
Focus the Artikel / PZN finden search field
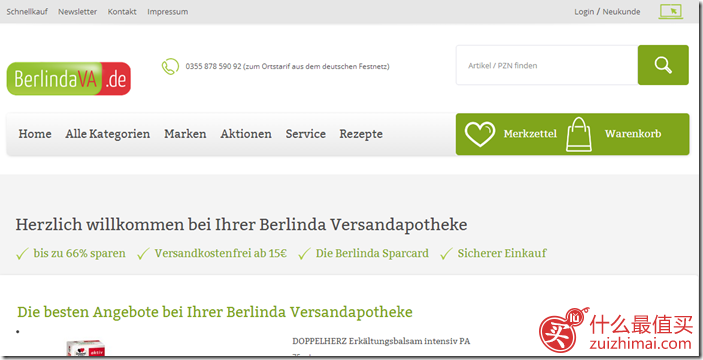547,65
